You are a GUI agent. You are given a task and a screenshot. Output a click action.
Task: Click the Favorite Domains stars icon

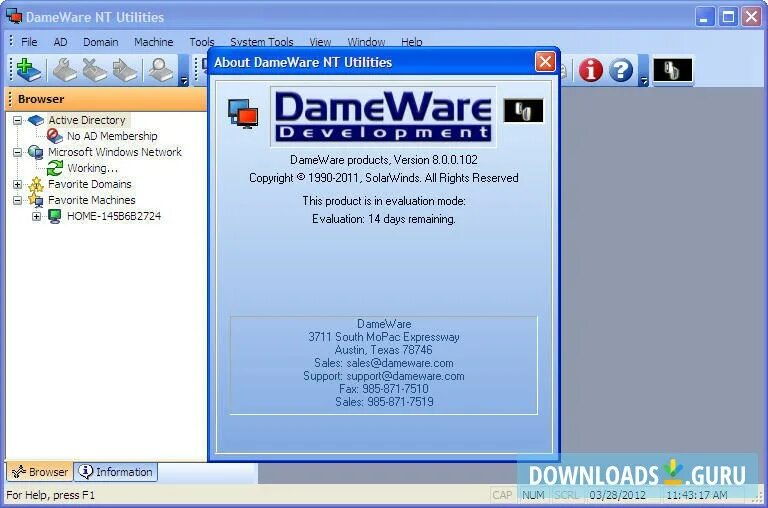click(36, 184)
